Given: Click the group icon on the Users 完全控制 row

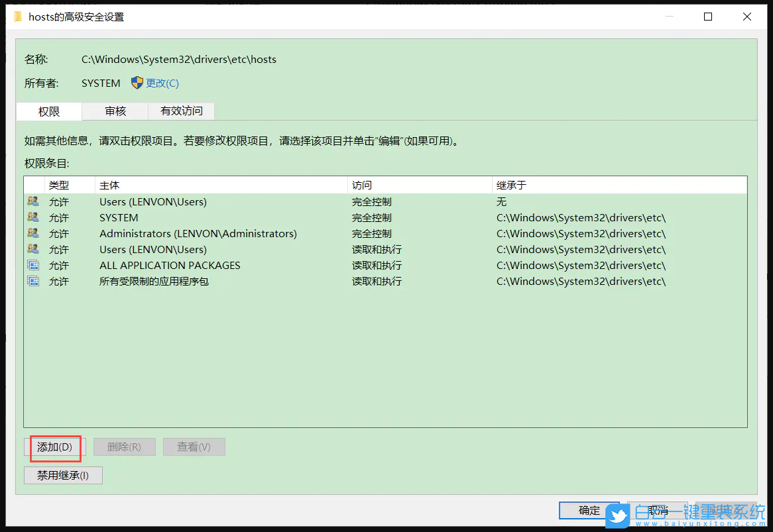Looking at the screenshot, I should click(32, 201).
